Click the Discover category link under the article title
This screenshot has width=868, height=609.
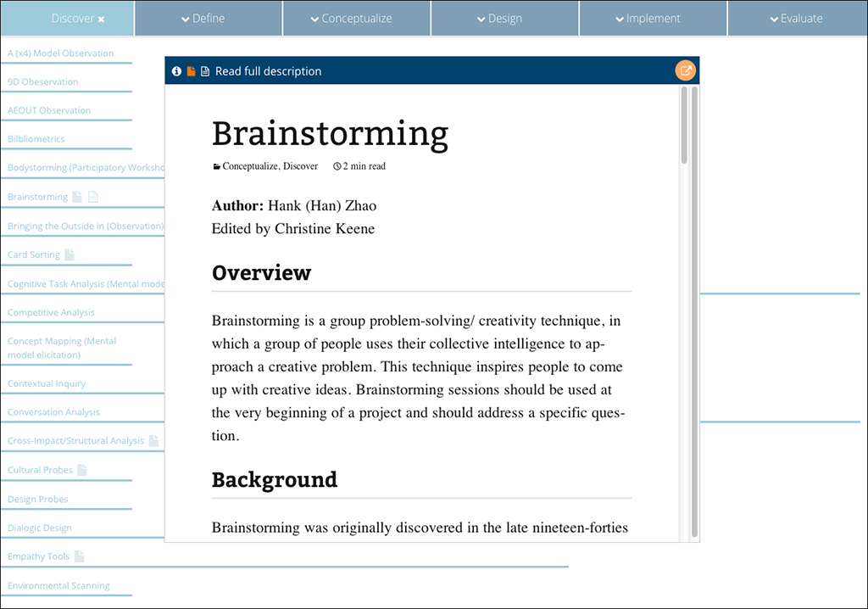(x=301, y=166)
